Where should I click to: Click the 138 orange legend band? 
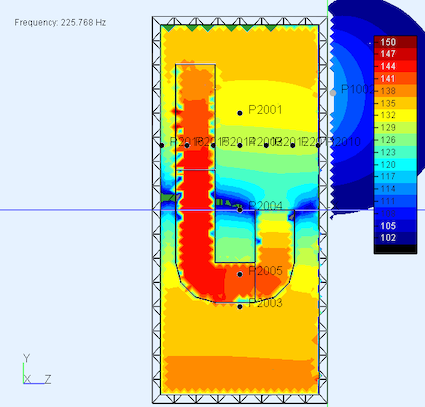[396, 91]
